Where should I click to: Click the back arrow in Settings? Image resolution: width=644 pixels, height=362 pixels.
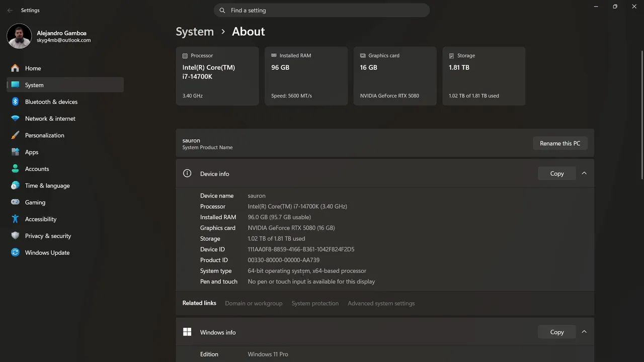click(x=10, y=10)
